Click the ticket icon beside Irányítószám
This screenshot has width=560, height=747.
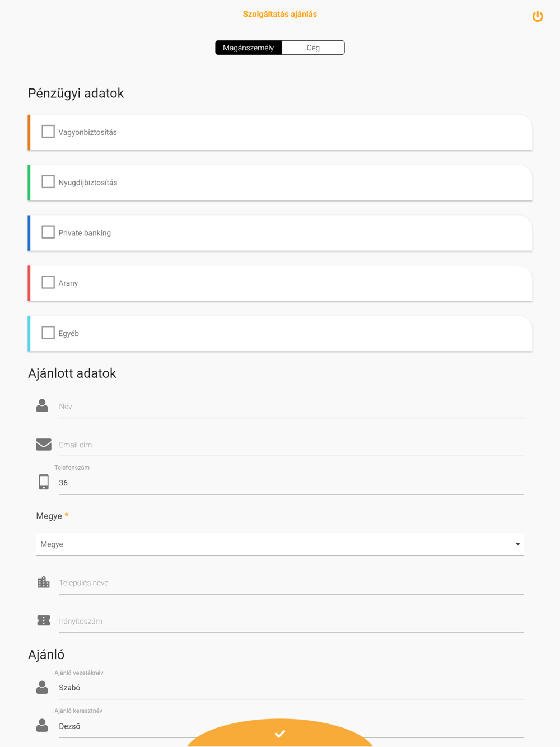tap(44, 620)
